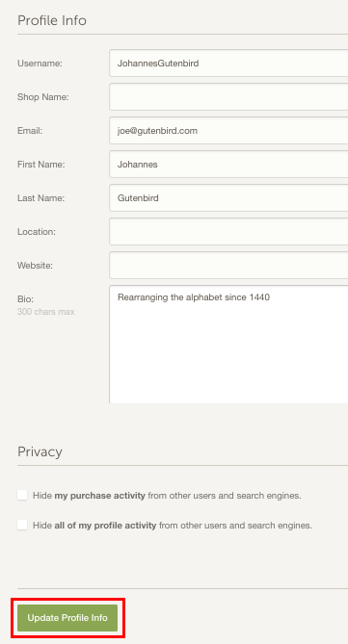348x644 pixels.
Task: Click the empty Website text field
Action: click(x=228, y=266)
